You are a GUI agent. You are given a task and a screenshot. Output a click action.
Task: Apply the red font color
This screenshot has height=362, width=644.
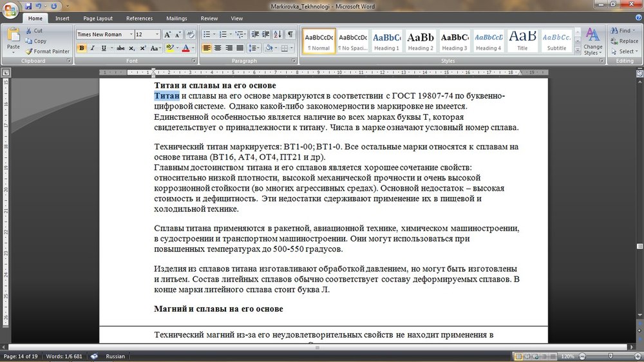tap(185, 48)
